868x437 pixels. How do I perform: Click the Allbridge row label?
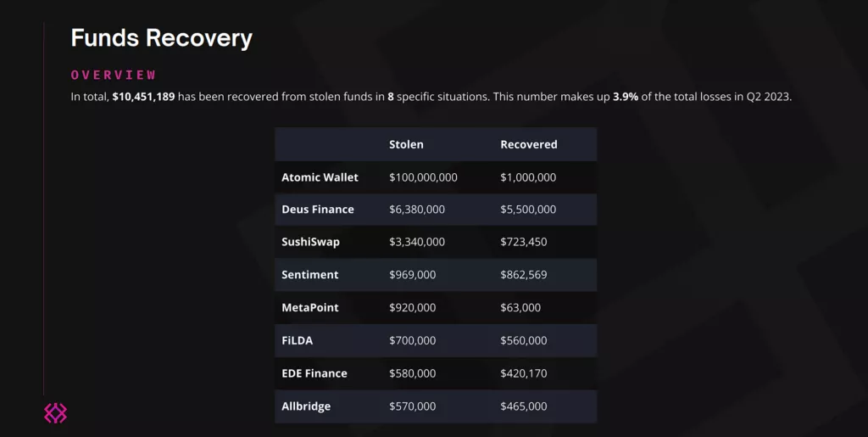coord(305,406)
